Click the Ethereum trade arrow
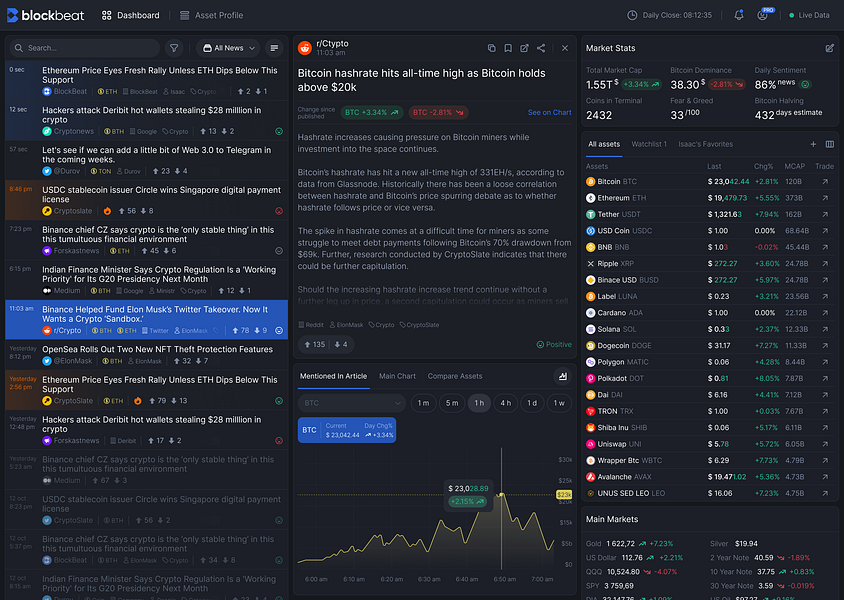The image size is (844, 600). coord(825,198)
